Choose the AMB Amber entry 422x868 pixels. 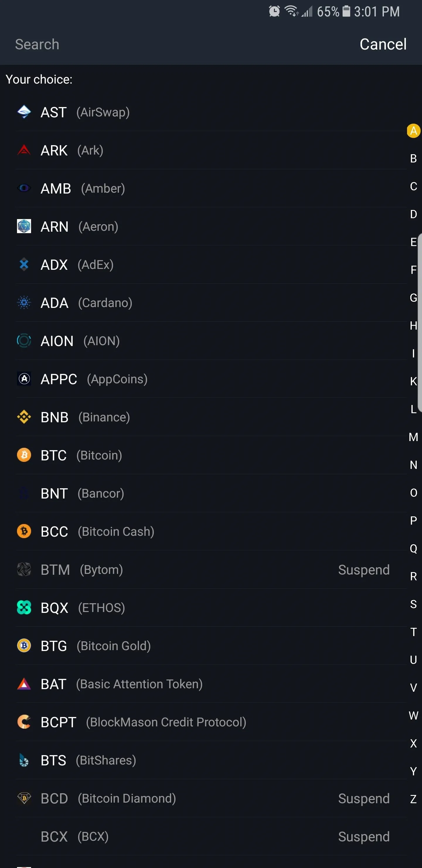[211, 188]
